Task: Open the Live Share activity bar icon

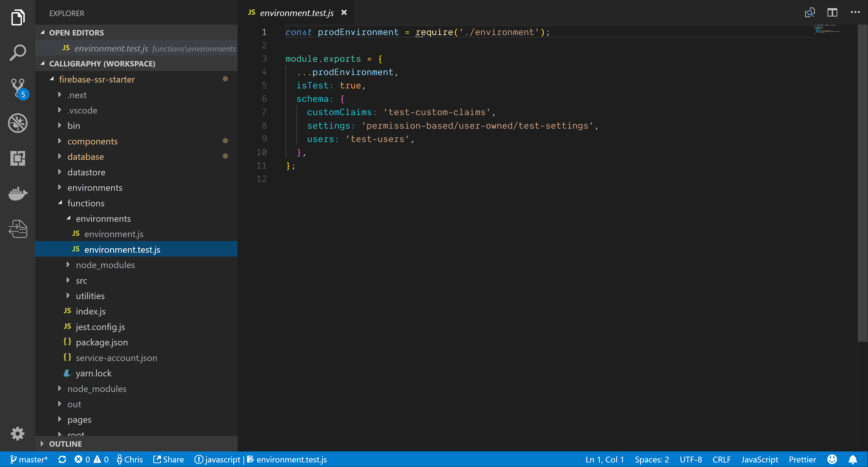Action: point(18,229)
